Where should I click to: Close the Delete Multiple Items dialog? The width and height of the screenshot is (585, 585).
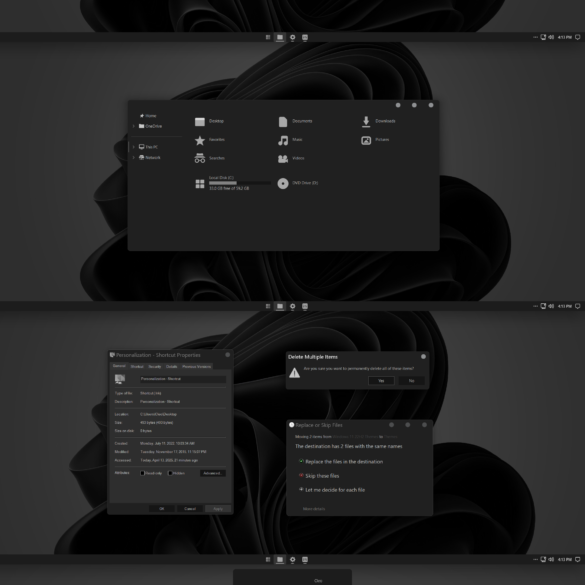(x=423, y=357)
